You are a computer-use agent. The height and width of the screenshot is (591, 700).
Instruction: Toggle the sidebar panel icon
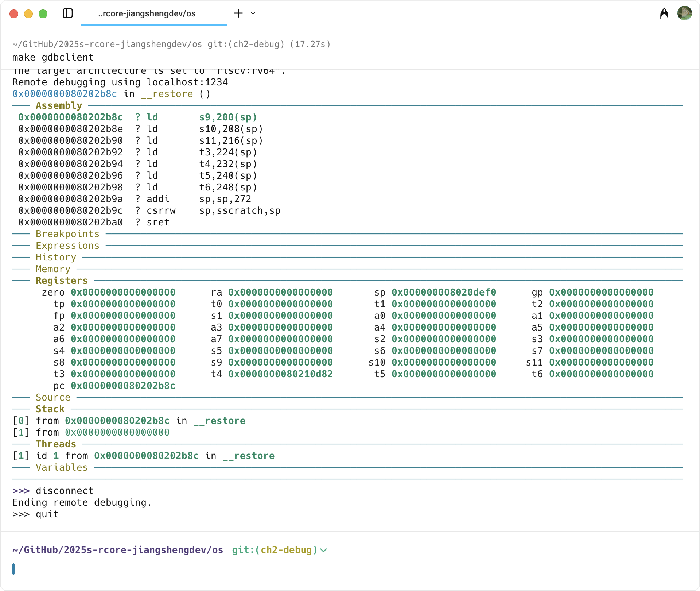click(68, 13)
